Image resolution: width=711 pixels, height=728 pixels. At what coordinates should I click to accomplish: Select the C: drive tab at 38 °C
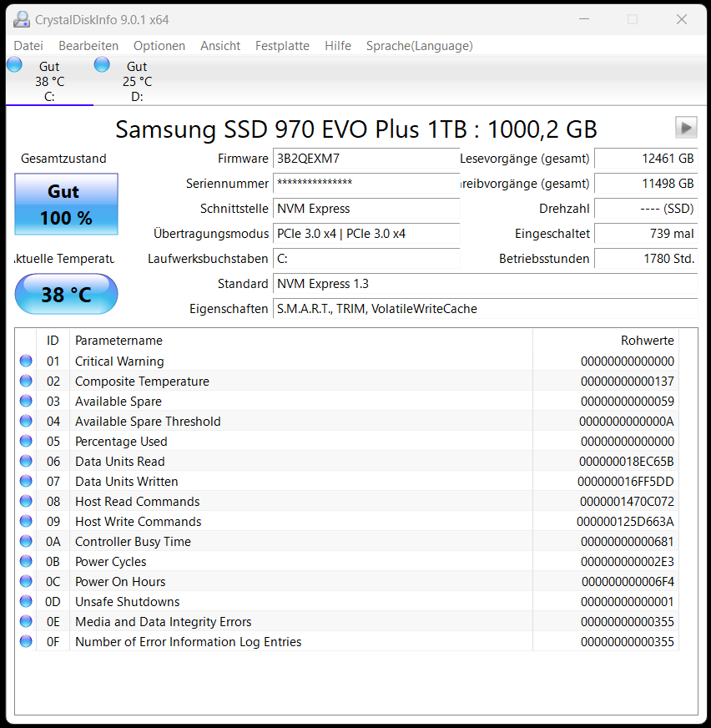[50, 81]
